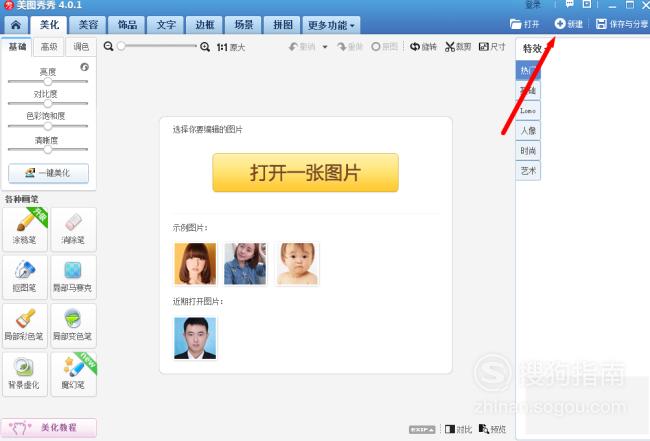Image resolution: width=650 pixels, height=441 pixels.
Task: Open the sample baby photo
Action: click(298, 264)
